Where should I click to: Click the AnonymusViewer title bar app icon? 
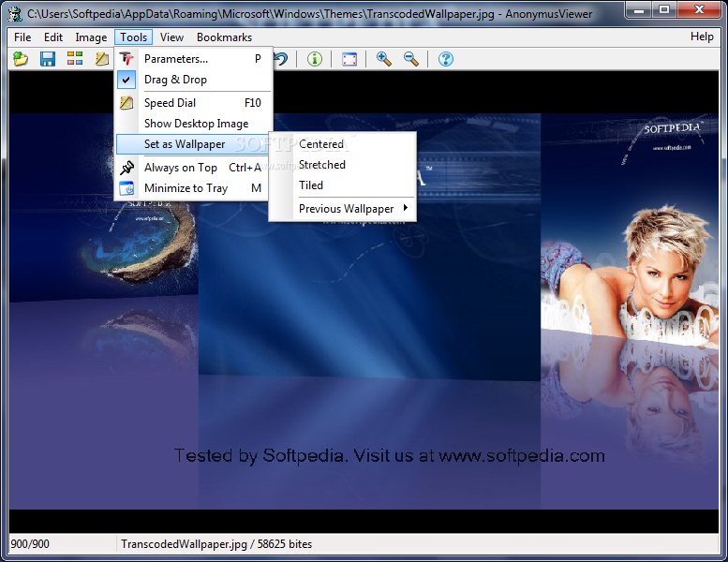coord(15,14)
